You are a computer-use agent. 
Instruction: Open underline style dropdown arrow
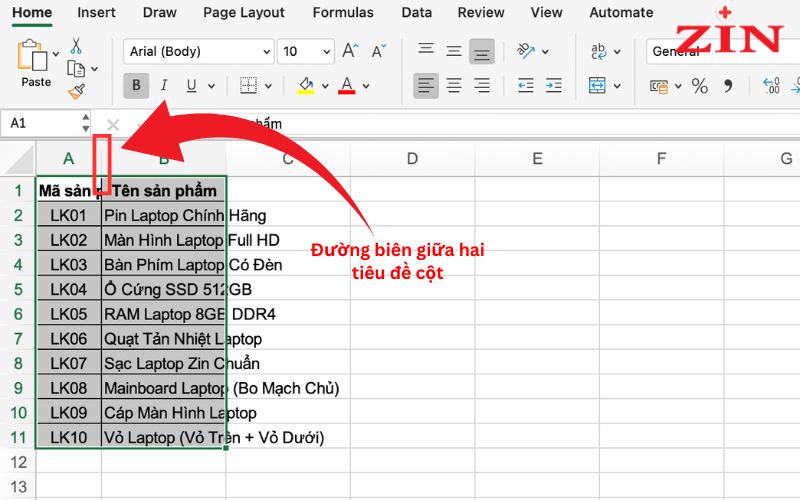coord(211,86)
